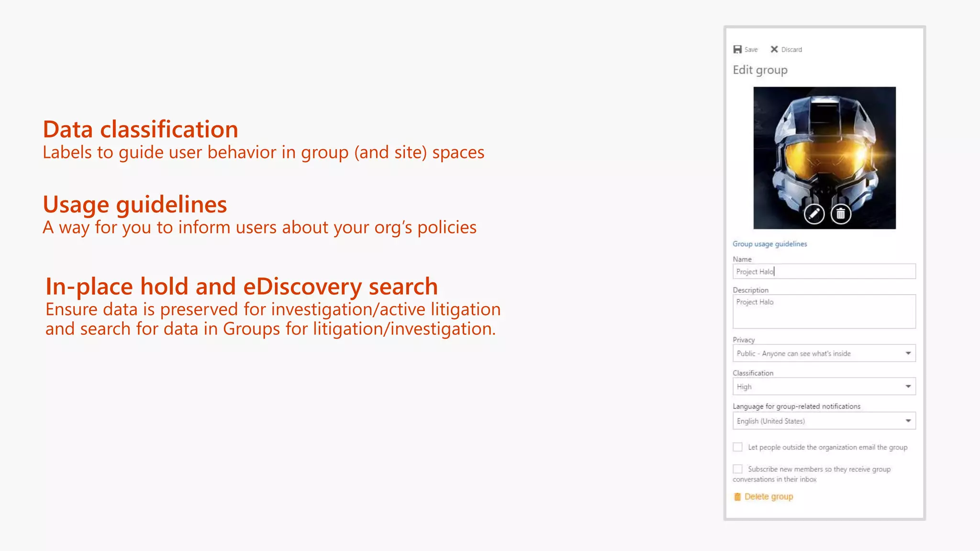
Task: Enable letting outside people email the group
Action: [x=737, y=447]
